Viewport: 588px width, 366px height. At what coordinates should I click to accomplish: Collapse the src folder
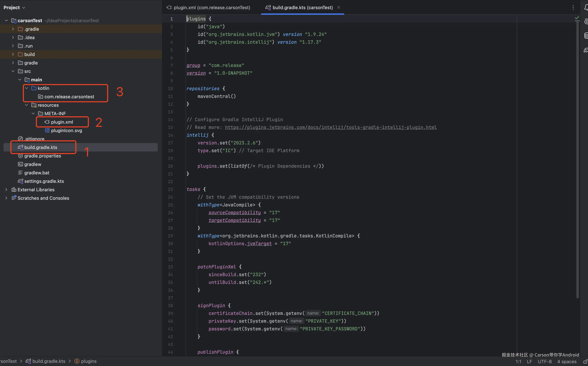point(13,71)
